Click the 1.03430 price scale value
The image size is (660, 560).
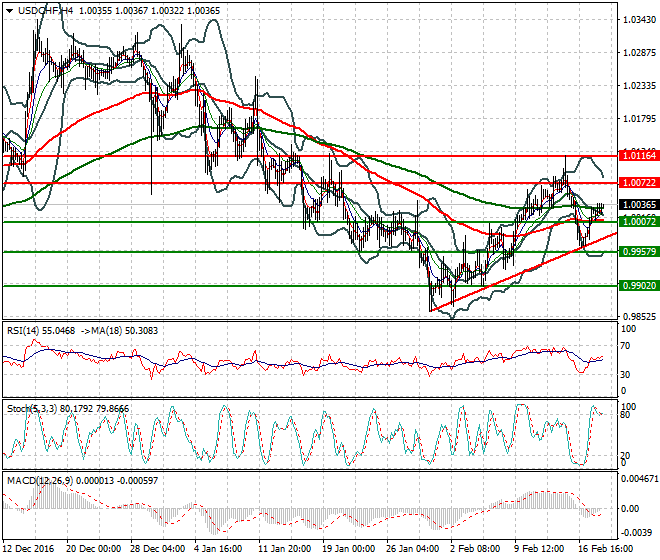[639, 20]
